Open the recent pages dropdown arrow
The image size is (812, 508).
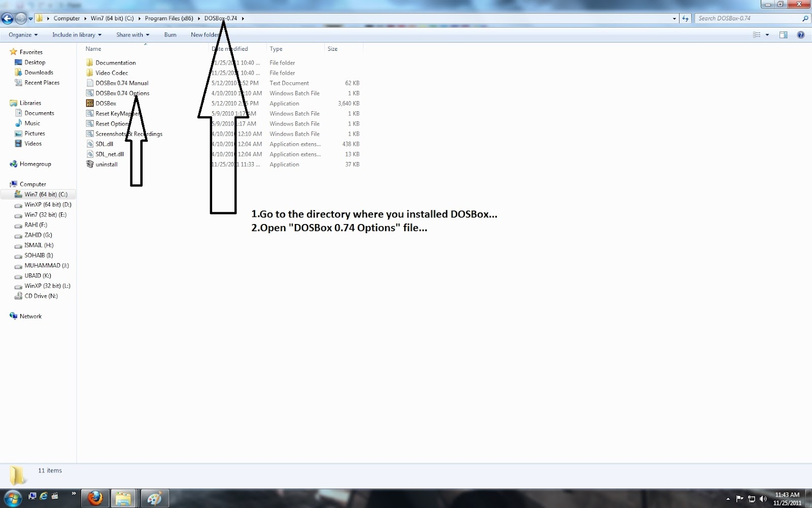30,19
